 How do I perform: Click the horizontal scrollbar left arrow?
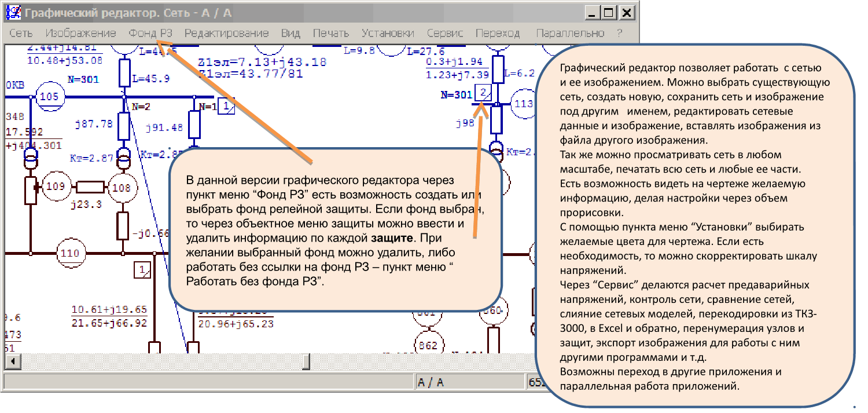point(11,361)
